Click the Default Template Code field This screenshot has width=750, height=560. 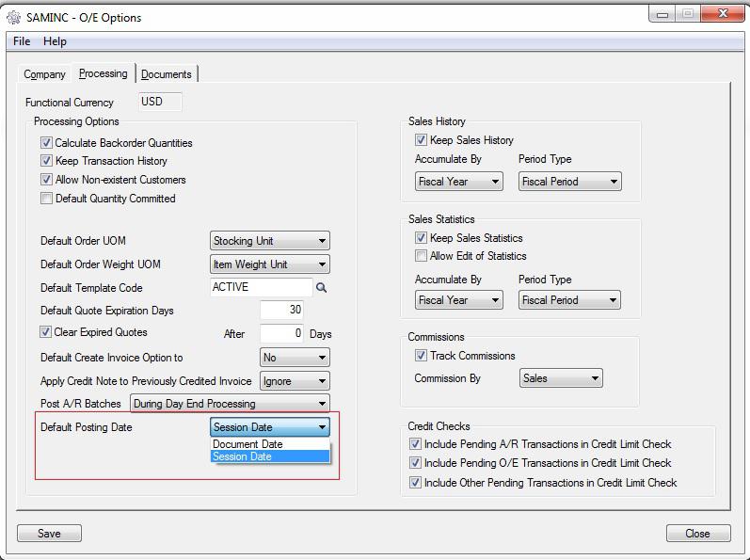(x=262, y=287)
